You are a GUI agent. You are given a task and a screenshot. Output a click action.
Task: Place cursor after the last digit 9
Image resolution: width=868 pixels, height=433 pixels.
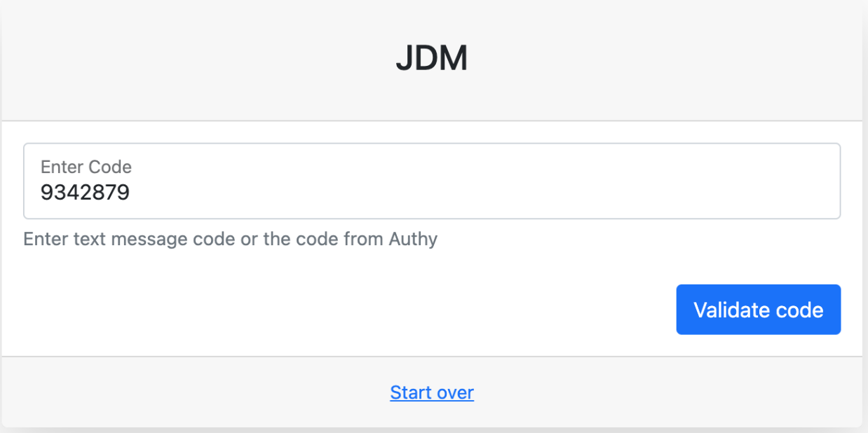coord(131,192)
